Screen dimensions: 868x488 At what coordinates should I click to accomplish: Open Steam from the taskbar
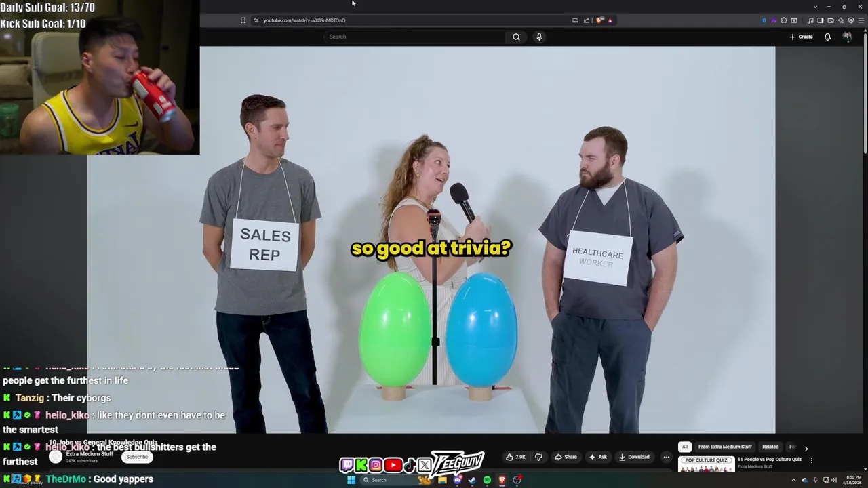click(472, 480)
